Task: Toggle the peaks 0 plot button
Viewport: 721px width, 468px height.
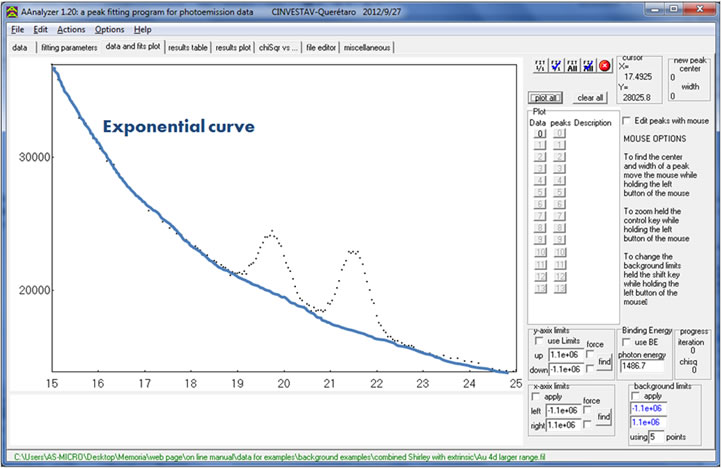Action: click(x=560, y=133)
